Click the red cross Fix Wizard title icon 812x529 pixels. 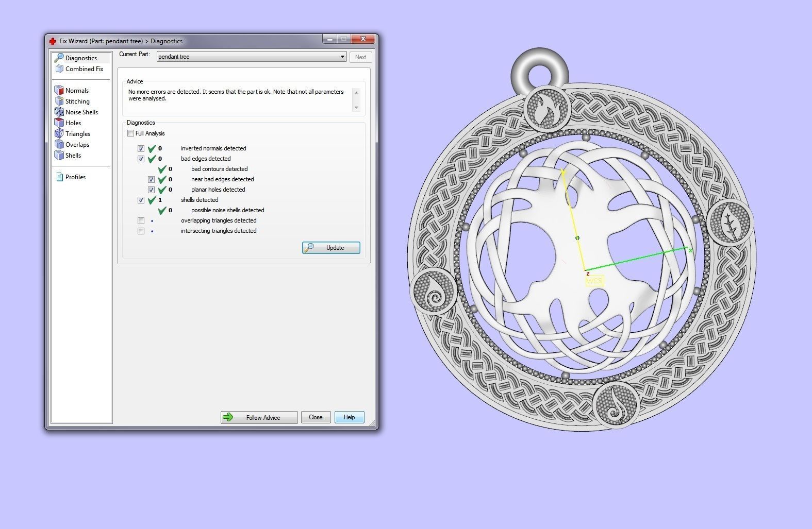(x=53, y=41)
